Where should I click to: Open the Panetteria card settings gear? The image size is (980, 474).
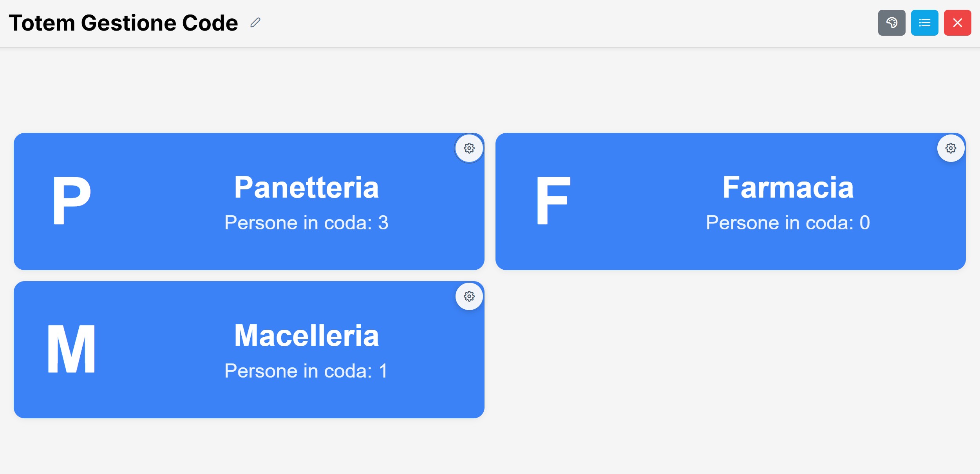(x=469, y=148)
